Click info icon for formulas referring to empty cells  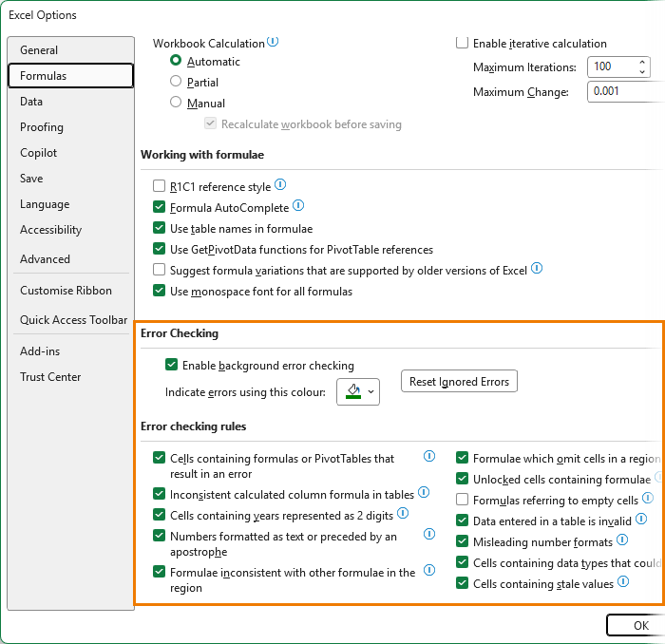(x=648, y=498)
